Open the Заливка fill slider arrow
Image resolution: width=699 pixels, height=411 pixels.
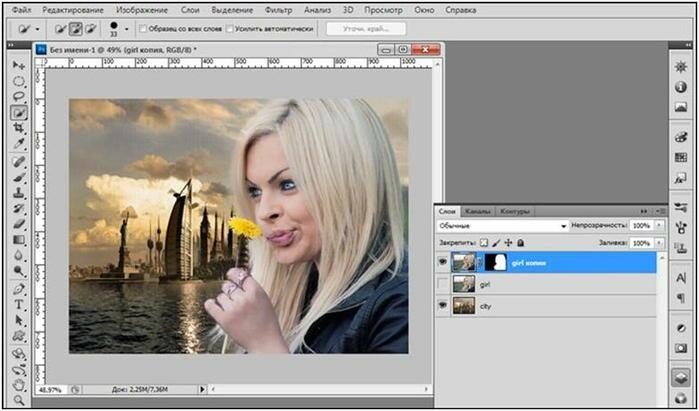click(660, 243)
